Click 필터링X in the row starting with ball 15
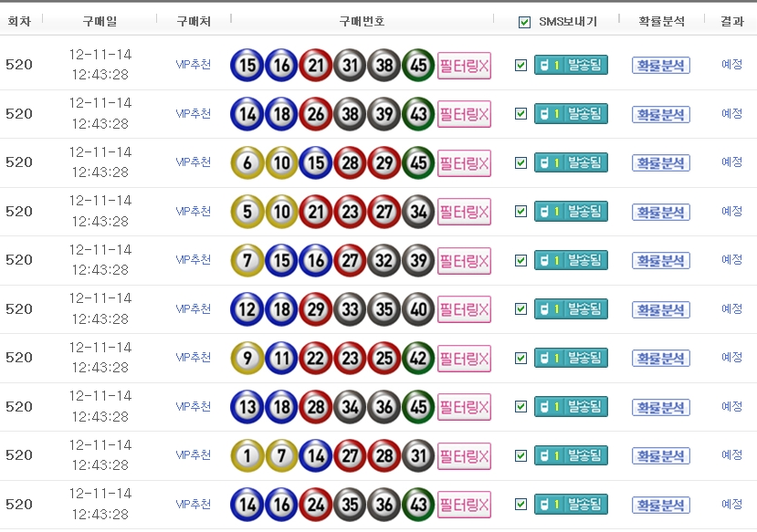Image resolution: width=757 pixels, height=532 pixels. [x=464, y=66]
